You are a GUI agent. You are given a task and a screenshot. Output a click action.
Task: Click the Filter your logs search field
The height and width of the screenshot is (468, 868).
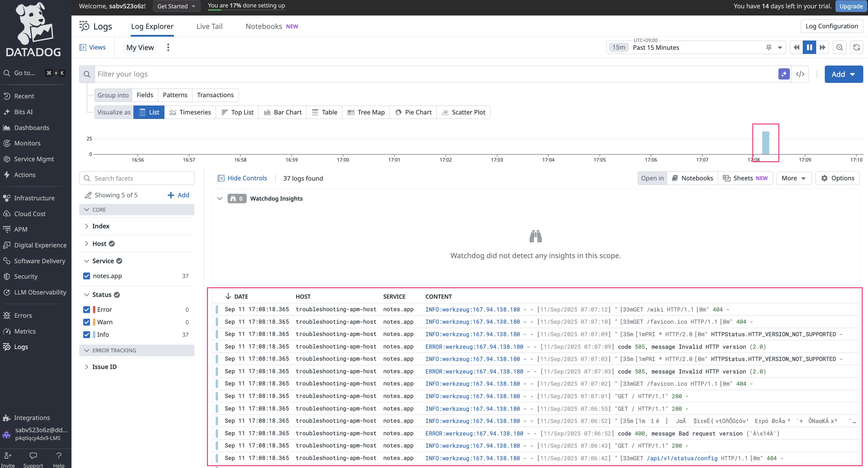[436, 74]
